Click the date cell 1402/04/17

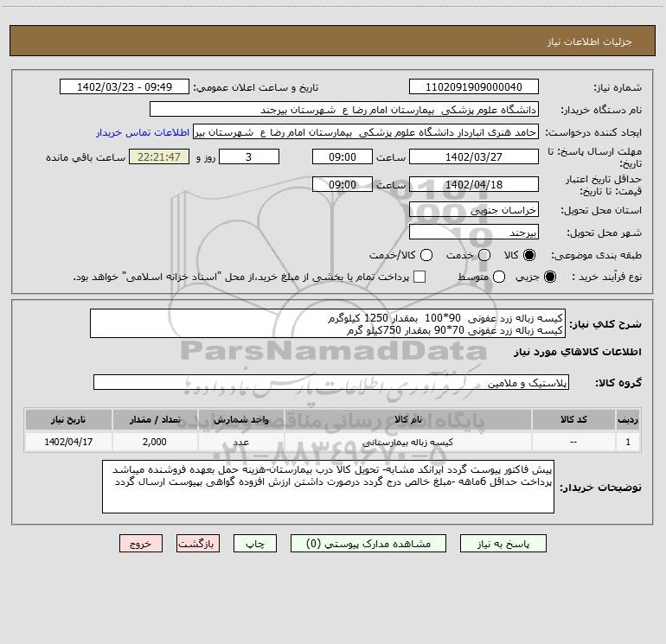68,442
